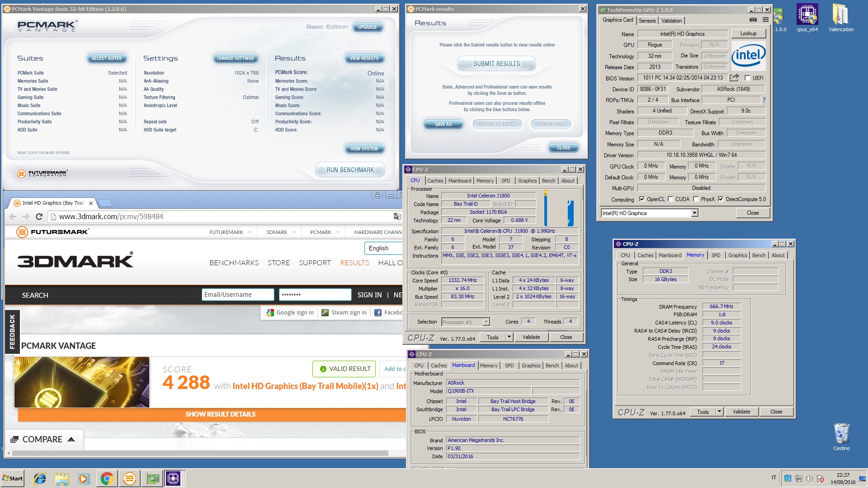The height and width of the screenshot is (488, 868).
Task: Click the UPGRADE button in PCMark Vantage
Action: click(368, 27)
